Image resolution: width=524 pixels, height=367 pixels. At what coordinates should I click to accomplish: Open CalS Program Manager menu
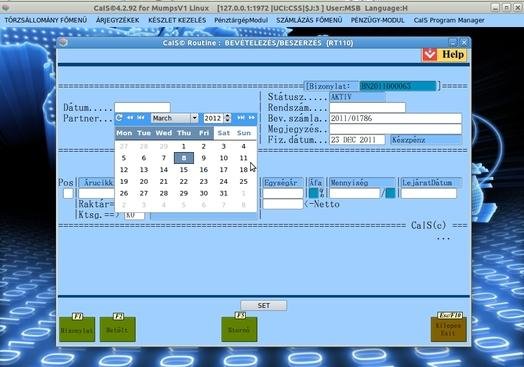(x=449, y=20)
